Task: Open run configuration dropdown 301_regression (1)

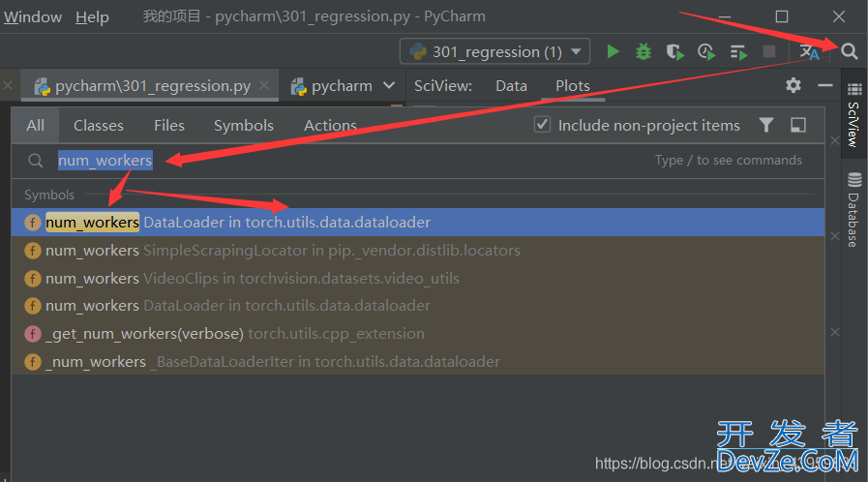Action: pos(494,52)
